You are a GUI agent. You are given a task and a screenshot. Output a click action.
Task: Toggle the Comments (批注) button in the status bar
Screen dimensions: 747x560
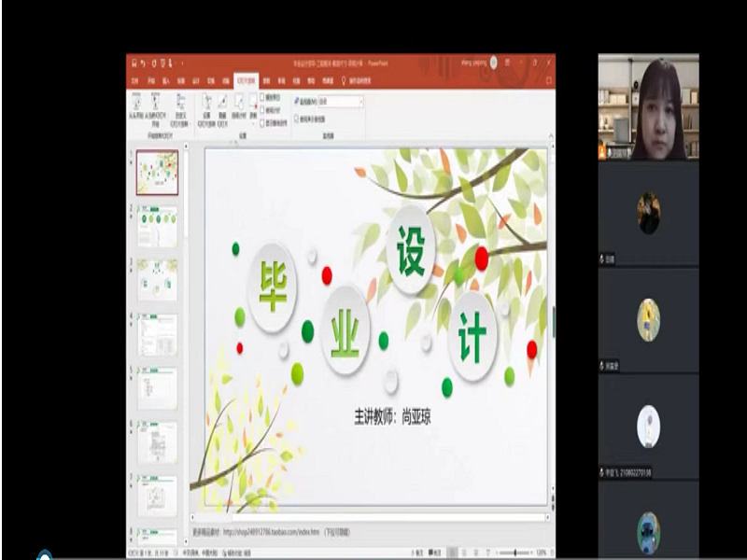pyautogui.click(x=434, y=553)
